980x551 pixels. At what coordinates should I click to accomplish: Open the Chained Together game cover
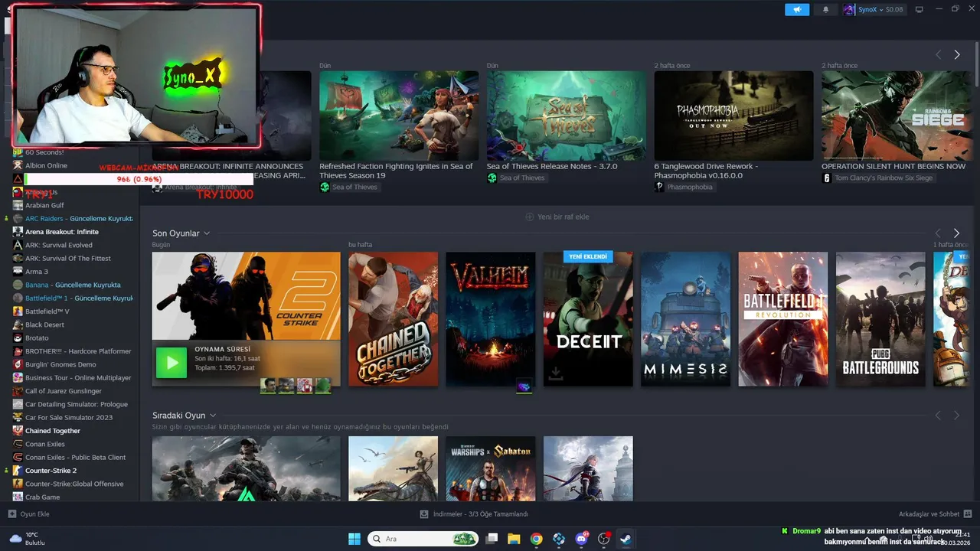pyautogui.click(x=394, y=319)
